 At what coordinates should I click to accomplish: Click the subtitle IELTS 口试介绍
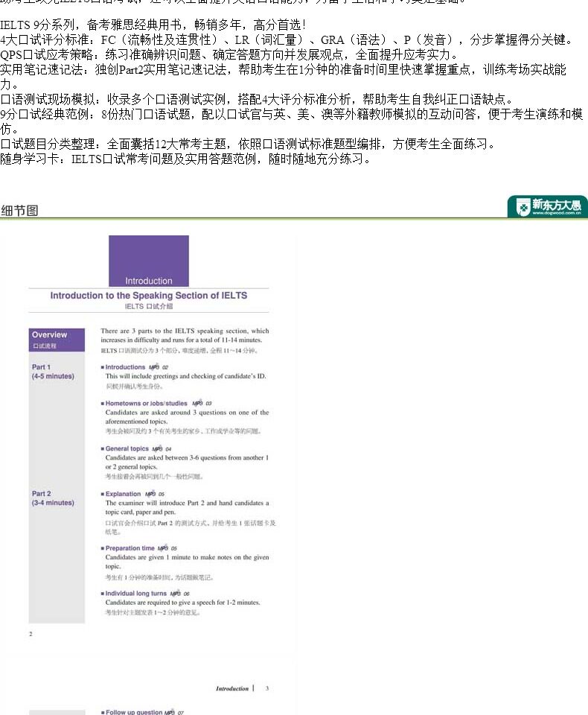[149, 306]
